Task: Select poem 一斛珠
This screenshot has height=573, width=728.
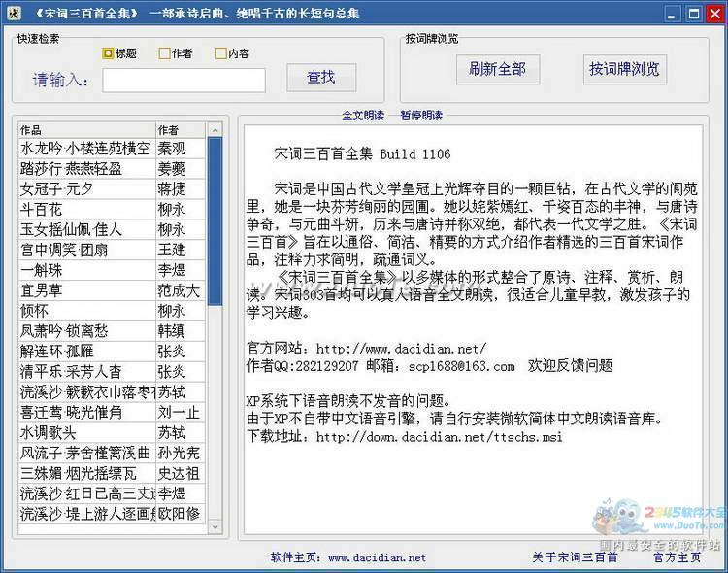Action: (86, 270)
